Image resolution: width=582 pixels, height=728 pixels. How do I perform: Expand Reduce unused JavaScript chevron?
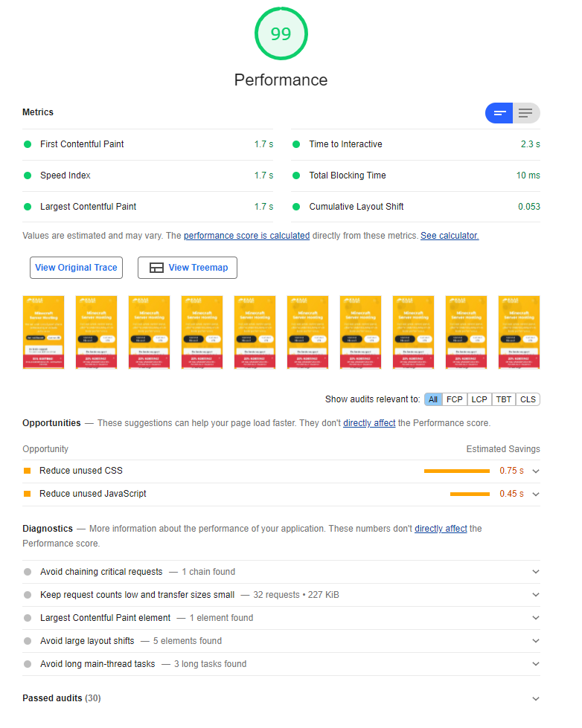tap(535, 495)
